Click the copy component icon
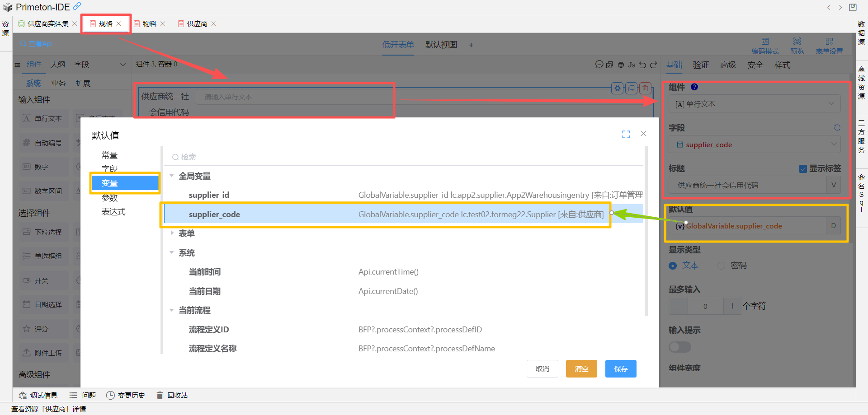This screenshot has width=868, height=415. 631,88
